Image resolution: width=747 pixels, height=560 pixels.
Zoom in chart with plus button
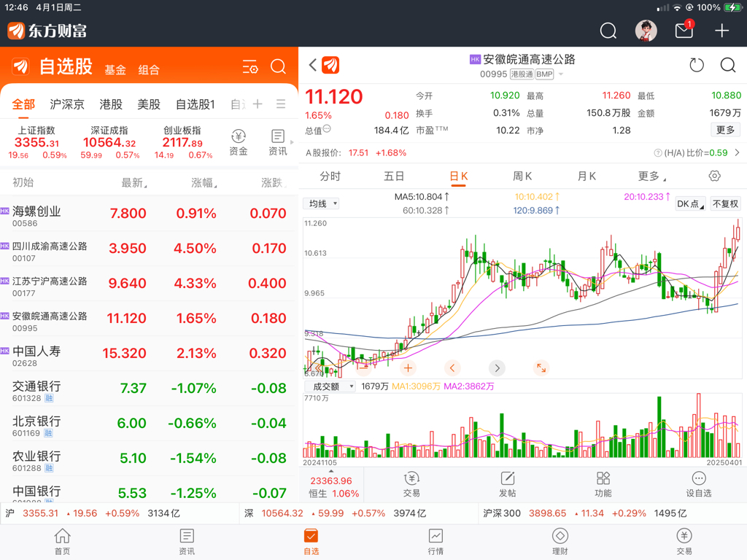(408, 368)
